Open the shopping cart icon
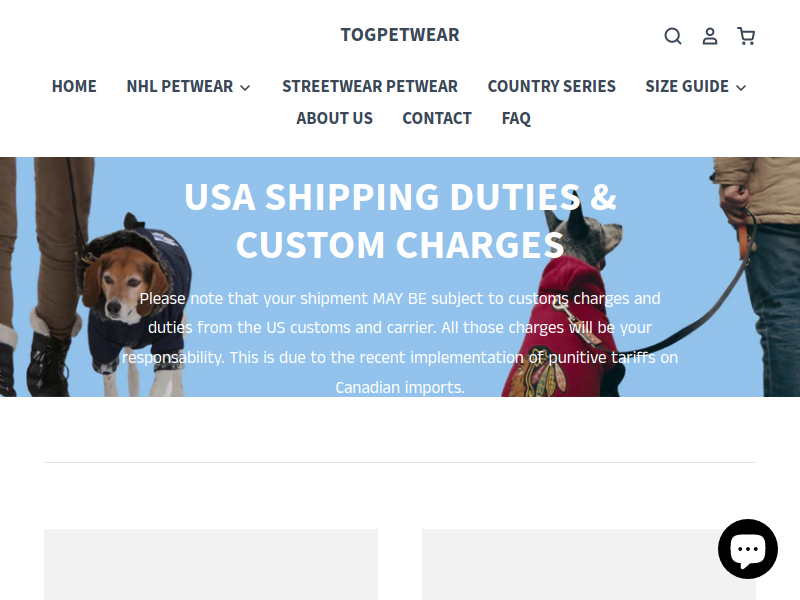800x600 pixels. [x=746, y=36]
